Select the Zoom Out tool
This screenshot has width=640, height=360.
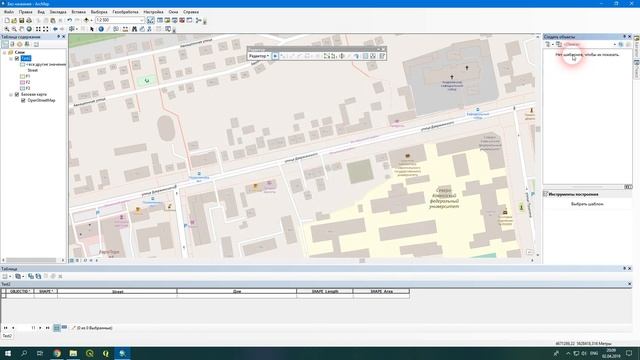14,29
